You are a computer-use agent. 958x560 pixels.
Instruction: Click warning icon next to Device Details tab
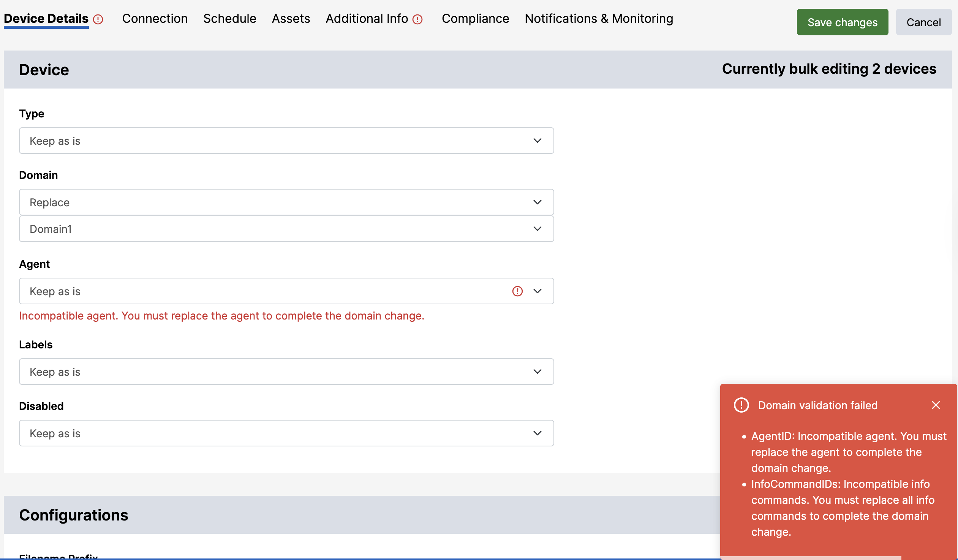98,19
